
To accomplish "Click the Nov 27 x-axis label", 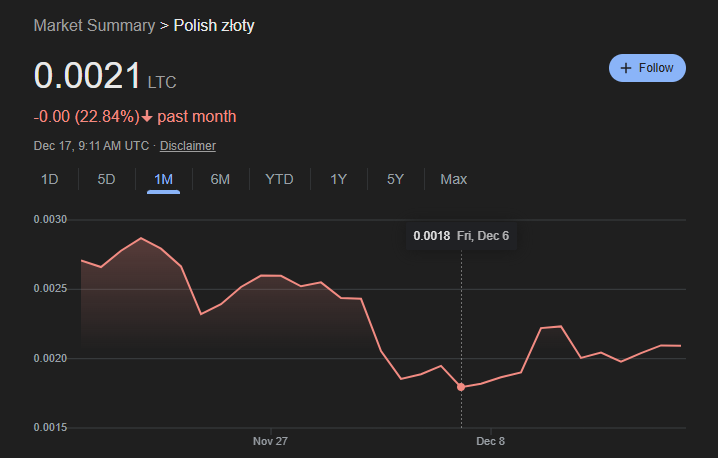I will 270,441.
